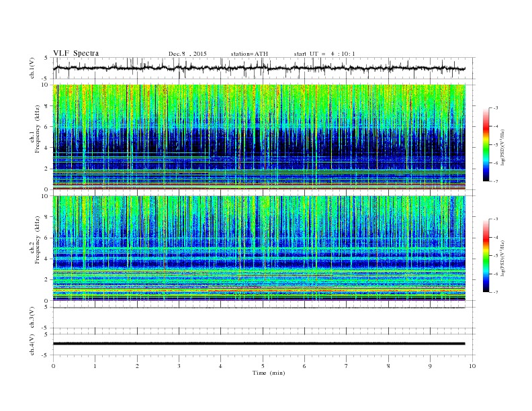Click the ch.1 PSD color scale bar
The image size is (532, 411).
pos(486,144)
